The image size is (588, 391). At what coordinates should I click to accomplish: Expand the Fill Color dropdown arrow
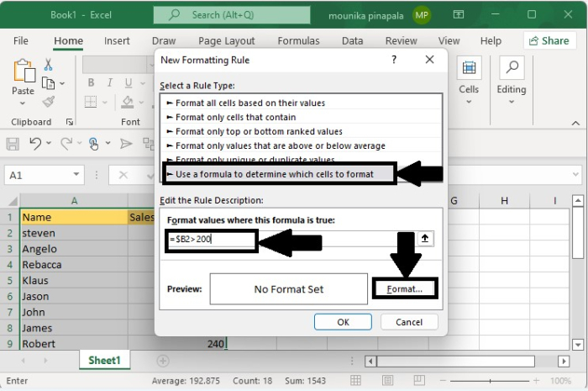click(141, 102)
